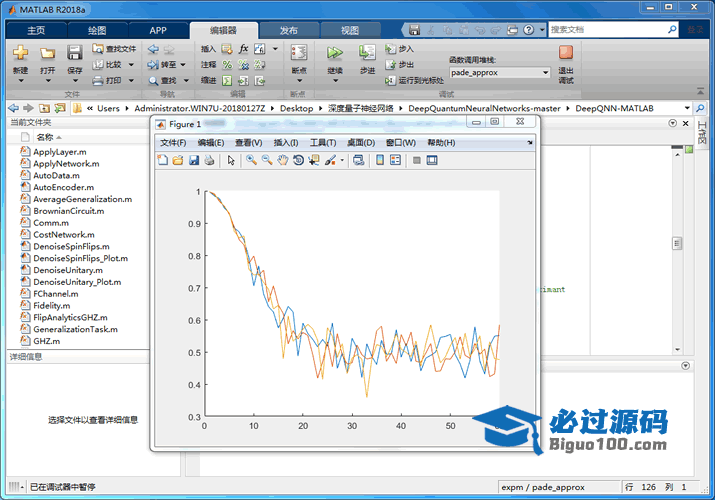Switch to the APP ribbon tab
This screenshot has width=715, height=500.
[158, 31]
